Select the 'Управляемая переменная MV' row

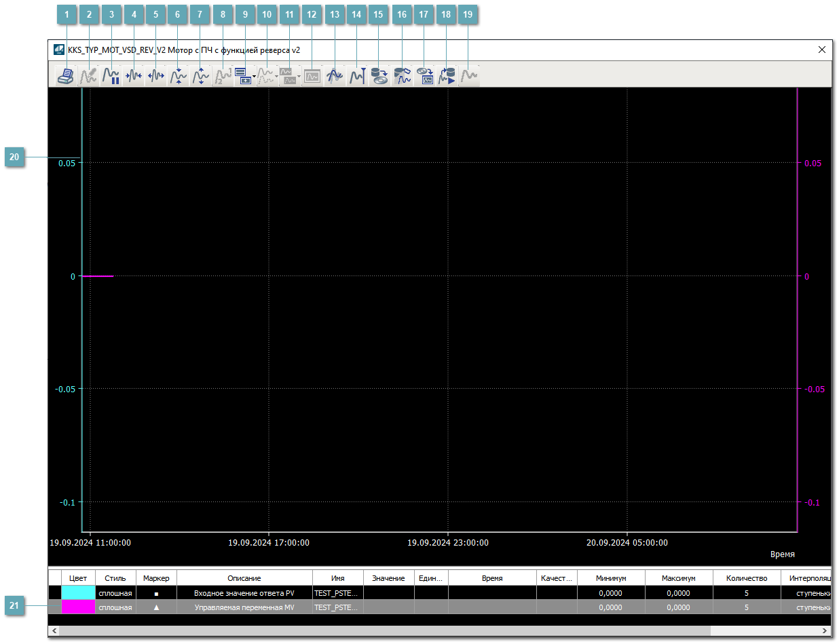244,607
